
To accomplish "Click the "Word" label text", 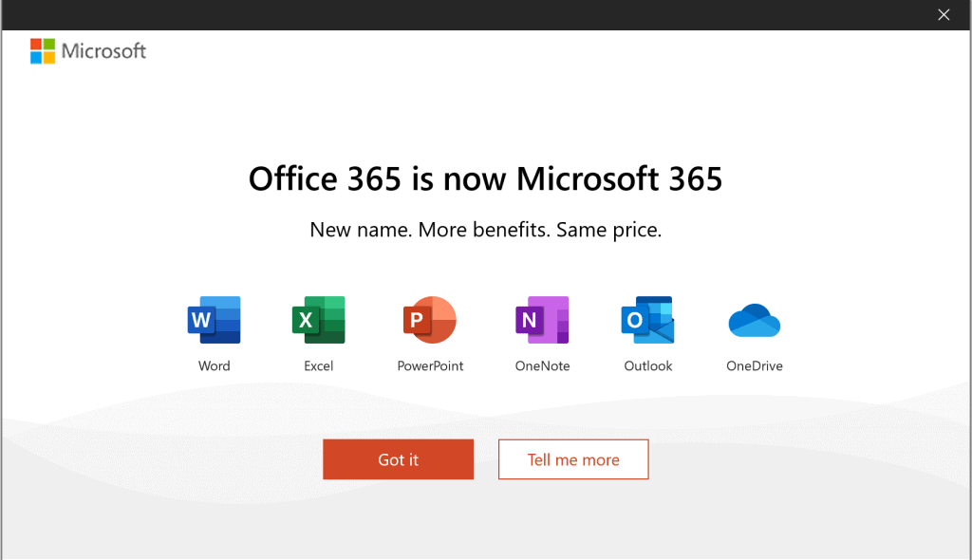I will 214,365.
